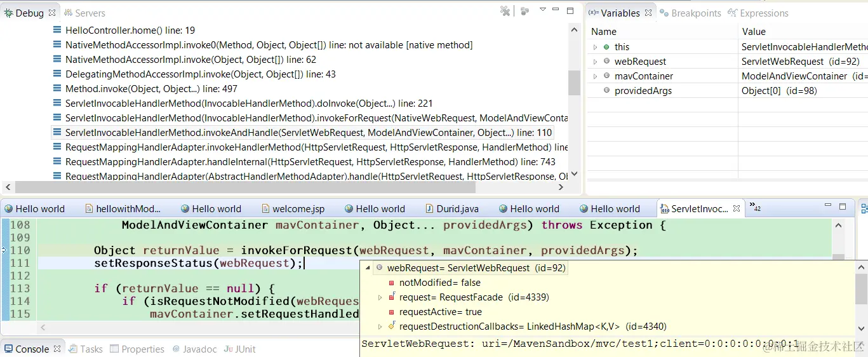Open the welcome.jsp editor tab
The image size is (868, 357).
(x=292, y=208)
